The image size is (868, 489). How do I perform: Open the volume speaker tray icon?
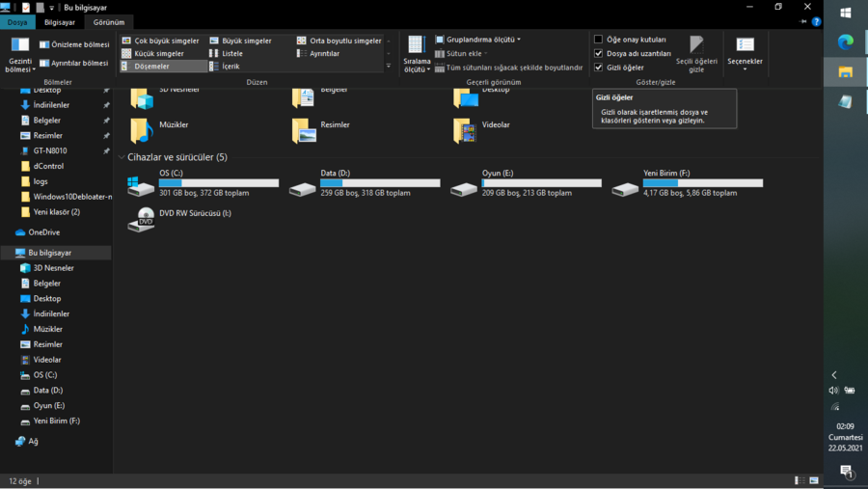tap(833, 391)
